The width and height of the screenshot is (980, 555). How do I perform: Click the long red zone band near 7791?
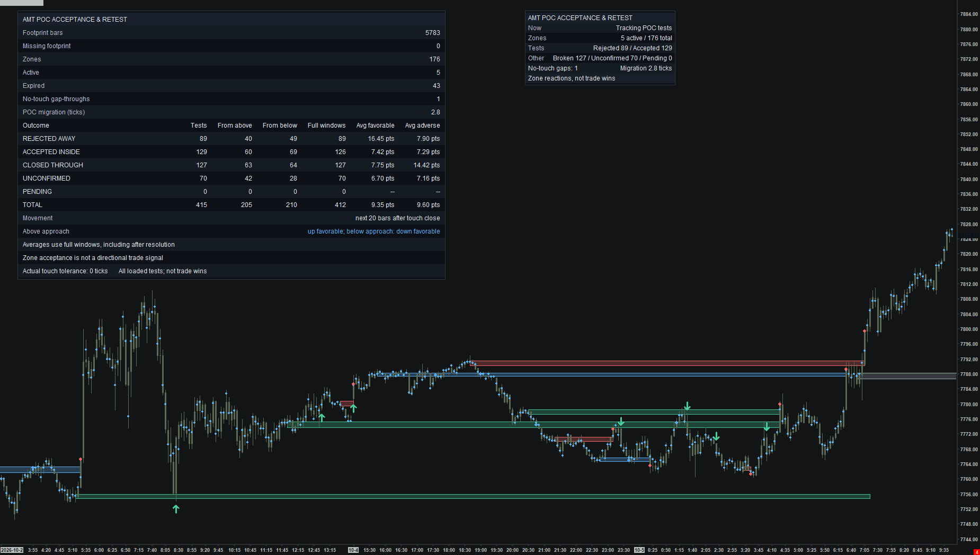coord(667,363)
